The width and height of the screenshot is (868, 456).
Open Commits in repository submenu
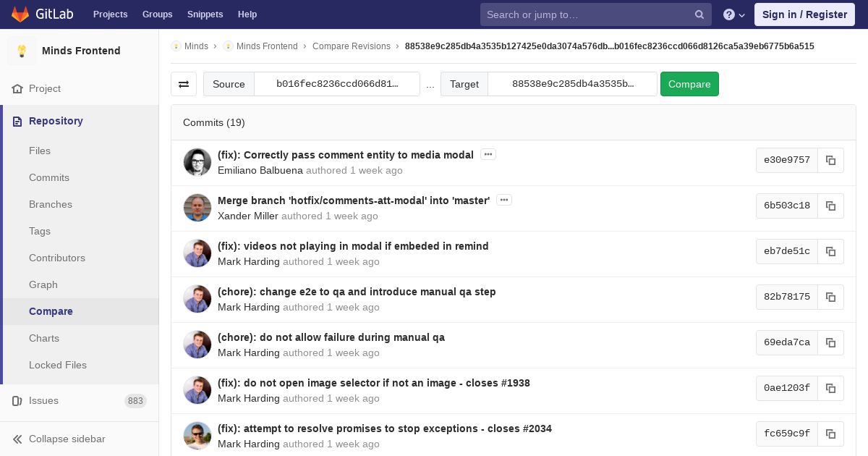tap(49, 177)
